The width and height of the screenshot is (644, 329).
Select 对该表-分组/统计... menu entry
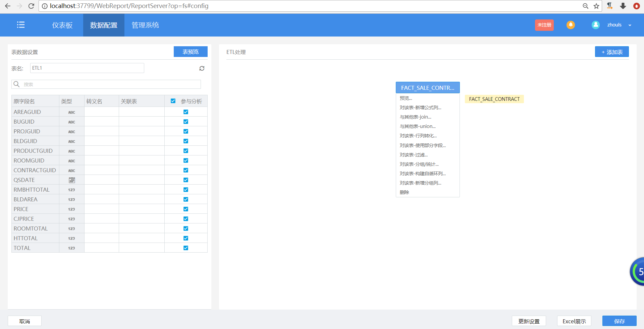point(428,164)
